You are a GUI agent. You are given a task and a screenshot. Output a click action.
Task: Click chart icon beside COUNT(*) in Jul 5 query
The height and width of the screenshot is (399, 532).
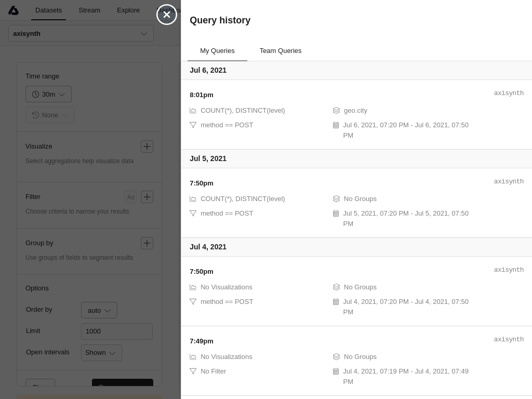[x=193, y=199]
